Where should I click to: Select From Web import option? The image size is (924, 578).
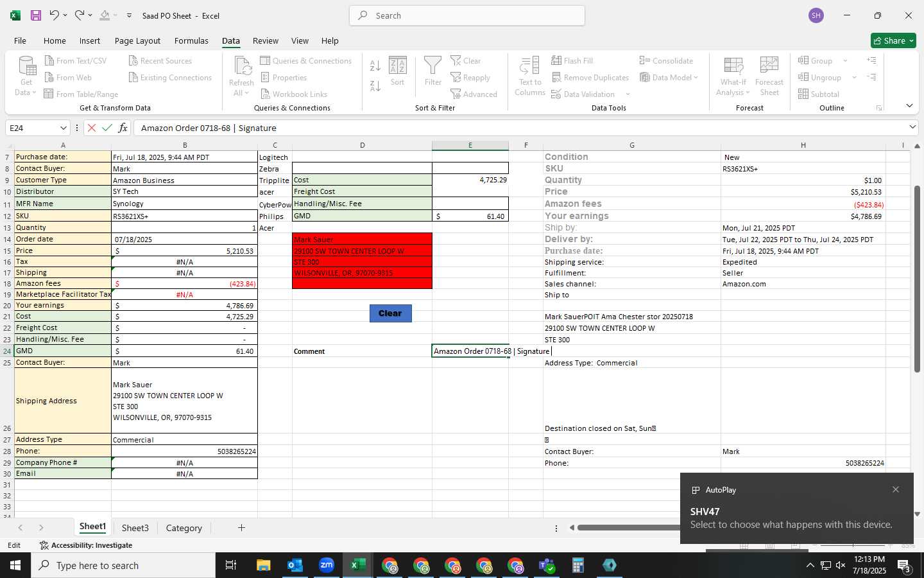click(68, 77)
